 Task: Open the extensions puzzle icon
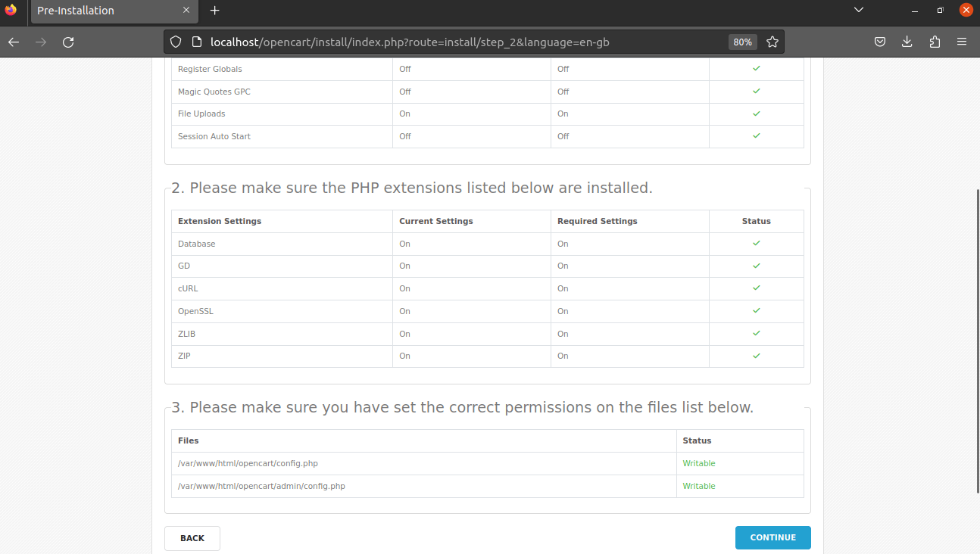click(934, 42)
